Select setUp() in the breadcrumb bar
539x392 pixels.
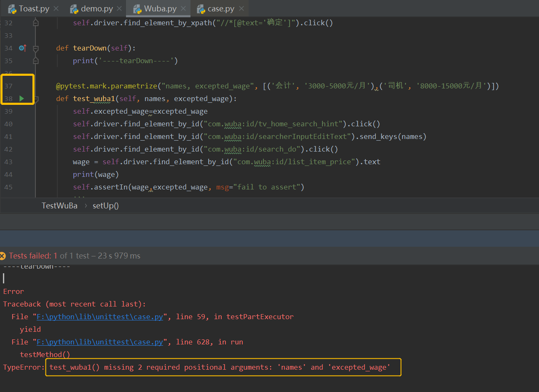(x=106, y=205)
